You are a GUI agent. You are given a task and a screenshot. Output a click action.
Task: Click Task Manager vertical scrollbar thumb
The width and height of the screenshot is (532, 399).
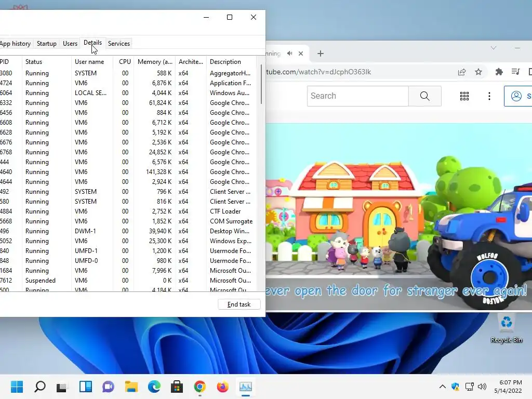(x=261, y=84)
